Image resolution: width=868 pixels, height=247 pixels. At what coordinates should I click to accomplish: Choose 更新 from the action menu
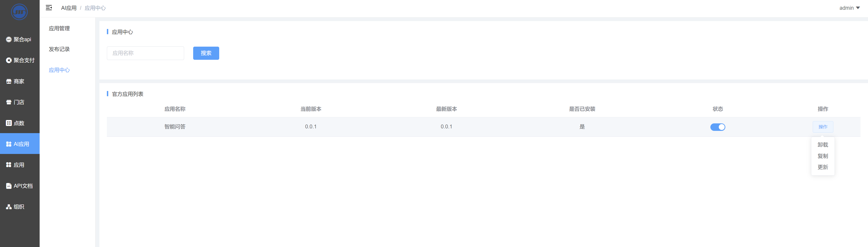pyautogui.click(x=822, y=167)
